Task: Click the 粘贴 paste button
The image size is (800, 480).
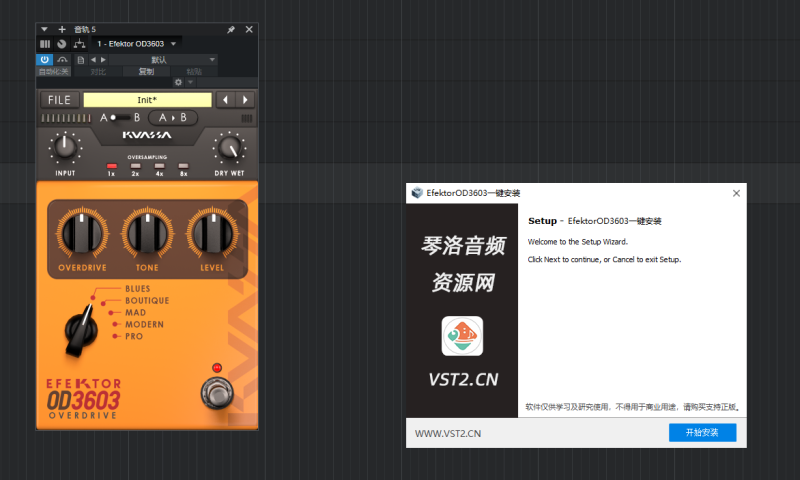Action: [x=194, y=71]
